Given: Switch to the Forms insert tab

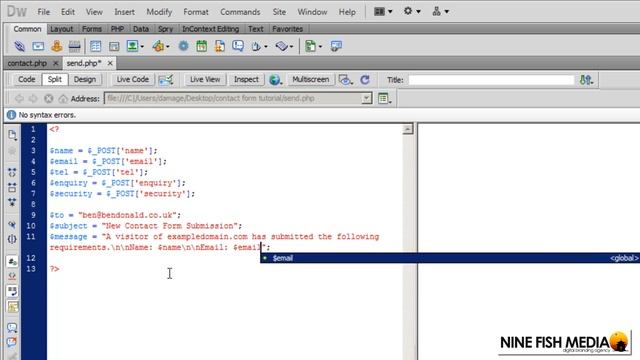Looking at the screenshot, I should click(92, 29).
